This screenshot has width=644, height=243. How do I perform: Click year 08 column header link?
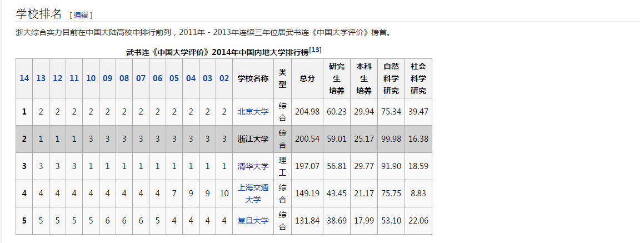(124, 78)
